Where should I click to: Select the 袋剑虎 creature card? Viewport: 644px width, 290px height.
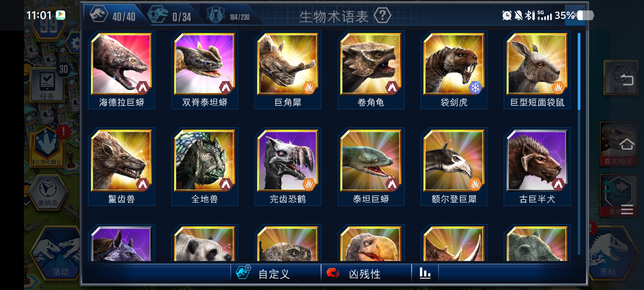(454, 70)
